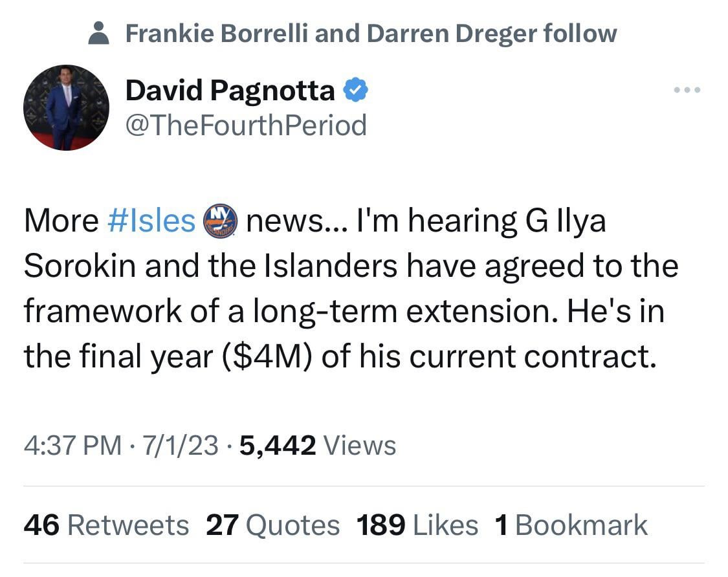Click the 5,442 Views count
The height and width of the screenshot is (577, 728).
point(317,445)
